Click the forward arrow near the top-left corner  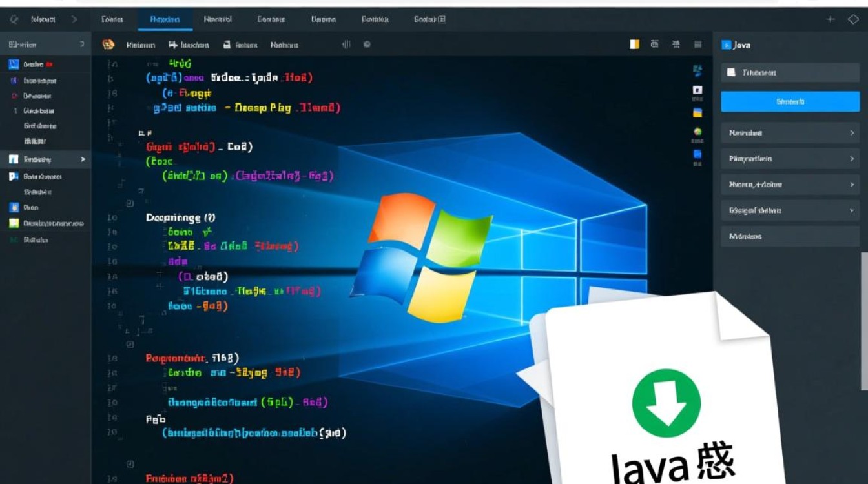(x=76, y=19)
